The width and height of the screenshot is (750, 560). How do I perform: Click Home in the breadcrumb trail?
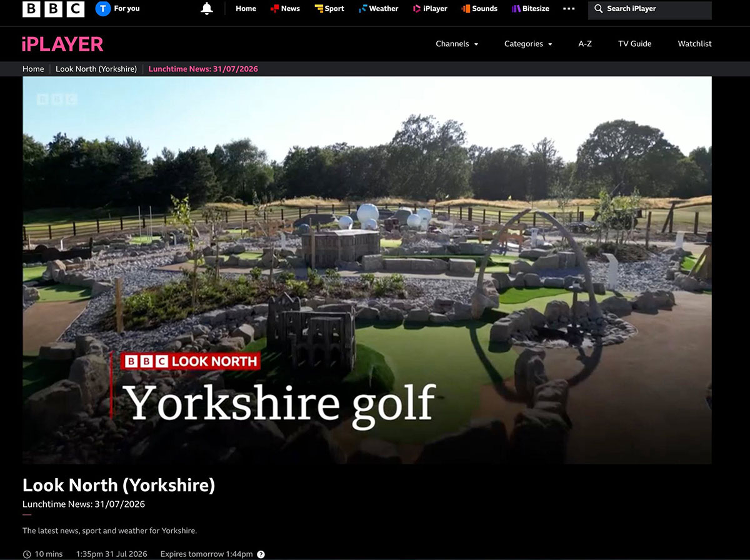tap(33, 69)
